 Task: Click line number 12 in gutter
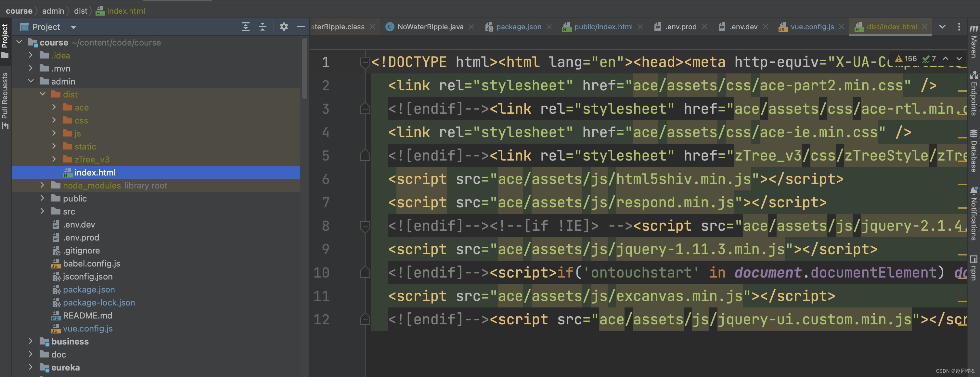pyautogui.click(x=321, y=319)
